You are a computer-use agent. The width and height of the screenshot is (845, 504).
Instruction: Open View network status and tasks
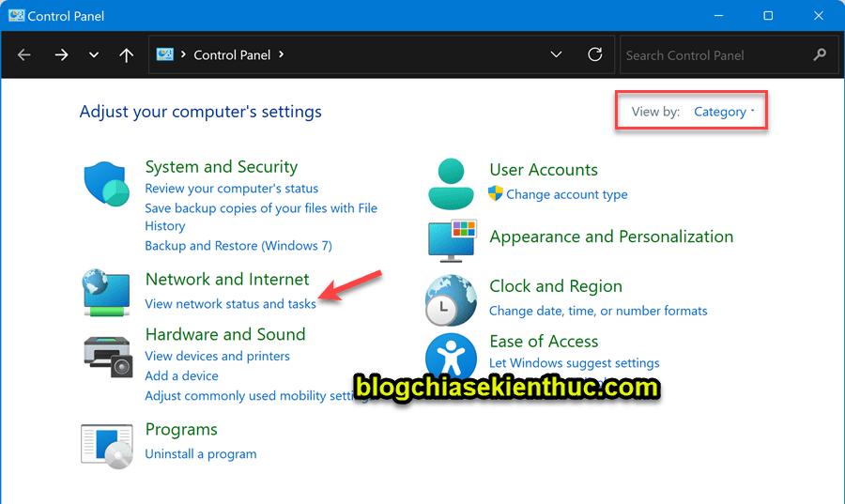(x=230, y=304)
